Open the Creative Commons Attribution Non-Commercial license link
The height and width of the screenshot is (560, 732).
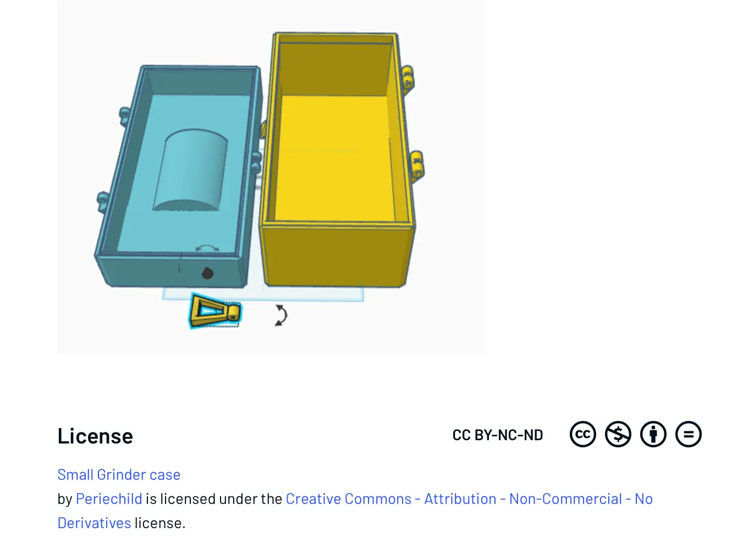tap(469, 498)
